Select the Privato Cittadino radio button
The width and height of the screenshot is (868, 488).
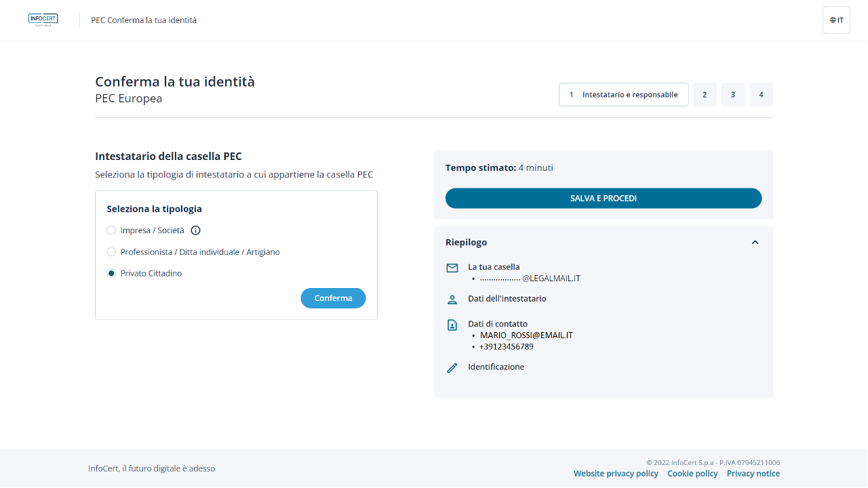(x=112, y=274)
